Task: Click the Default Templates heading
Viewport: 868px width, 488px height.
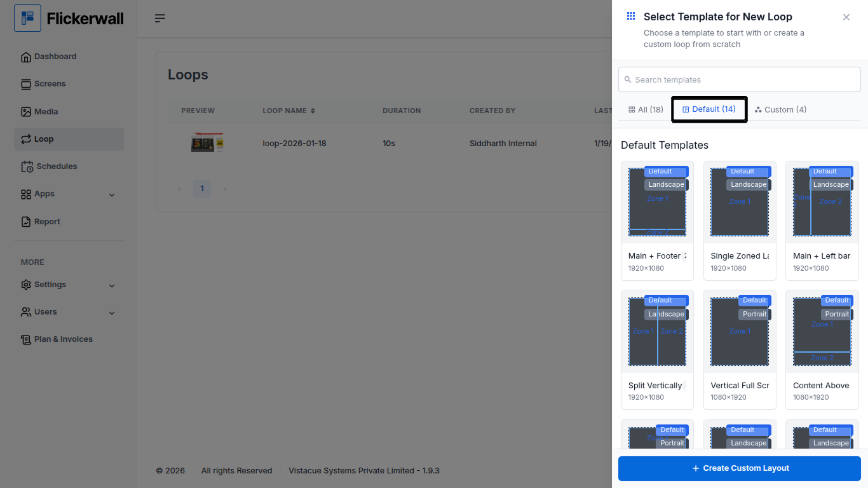Action: point(665,146)
